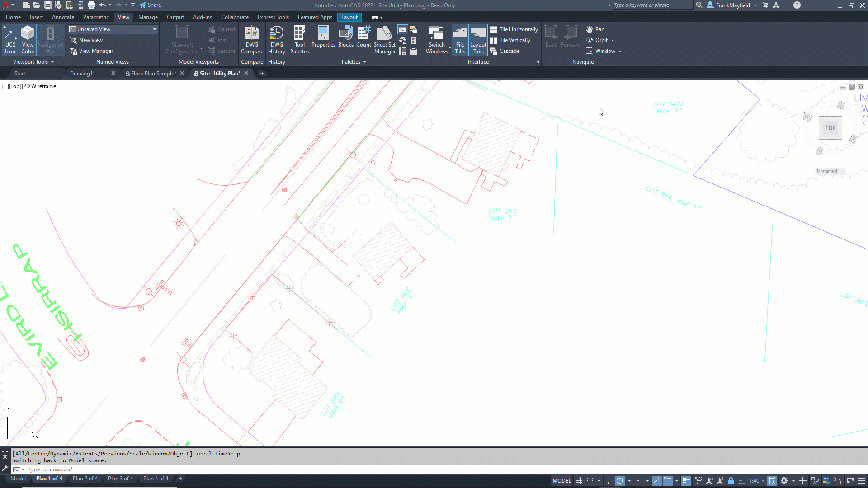Open DWG History palette
Viewport: 868px width, 488px height.
pyautogui.click(x=276, y=40)
